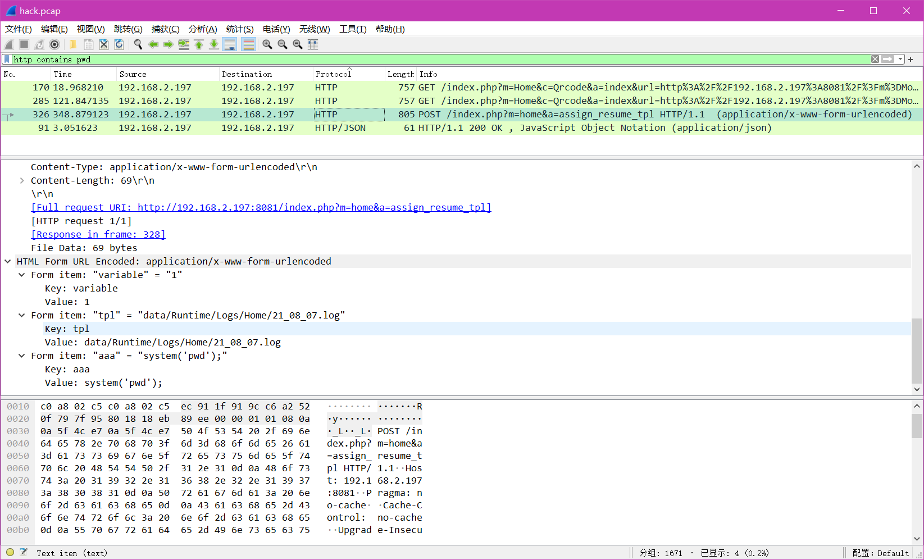Viewport: 924px width, 560px height.
Task: Open the 帮助(H) menu
Action: (x=390, y=29)
